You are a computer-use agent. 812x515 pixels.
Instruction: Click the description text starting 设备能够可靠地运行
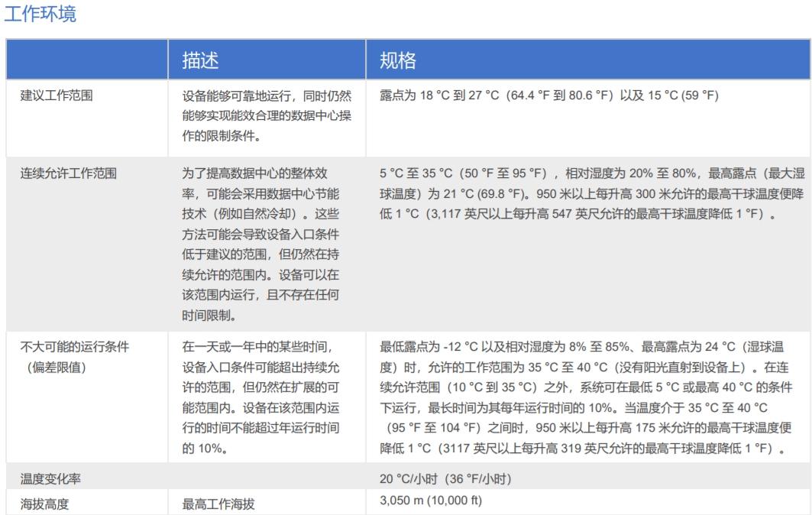point(267,116)
